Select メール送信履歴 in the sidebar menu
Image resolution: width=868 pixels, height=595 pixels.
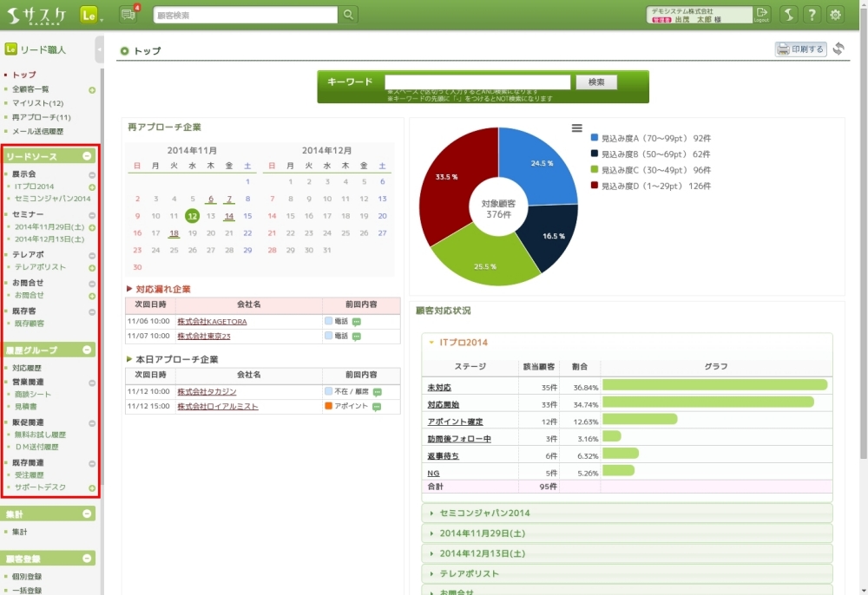click(37, 131)
